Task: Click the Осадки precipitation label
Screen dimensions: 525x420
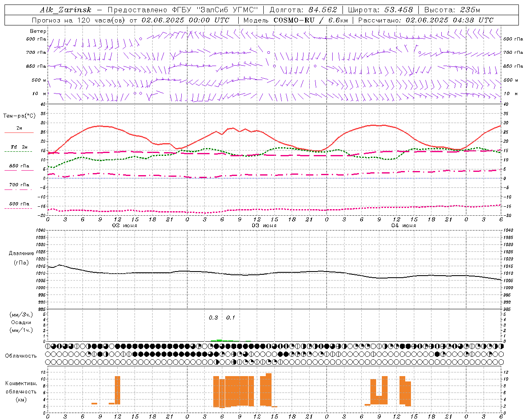Action: point(21,322)
